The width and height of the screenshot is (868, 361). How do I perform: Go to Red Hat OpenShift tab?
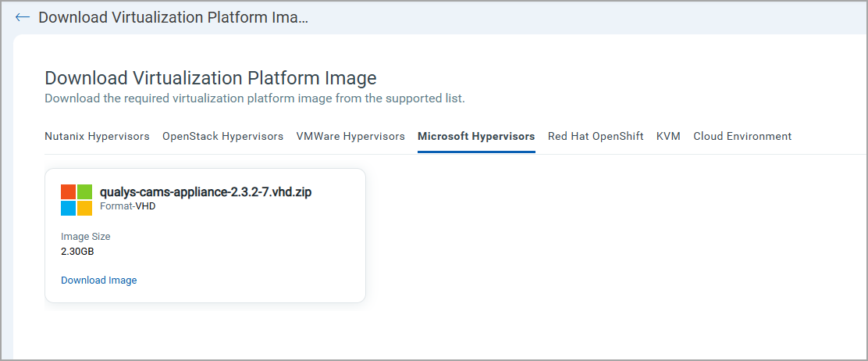(x=596, y=136)
